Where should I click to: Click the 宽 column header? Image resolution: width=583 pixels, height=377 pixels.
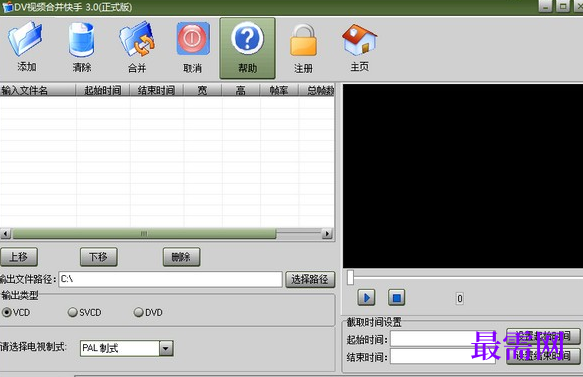[x=203, y=90]
